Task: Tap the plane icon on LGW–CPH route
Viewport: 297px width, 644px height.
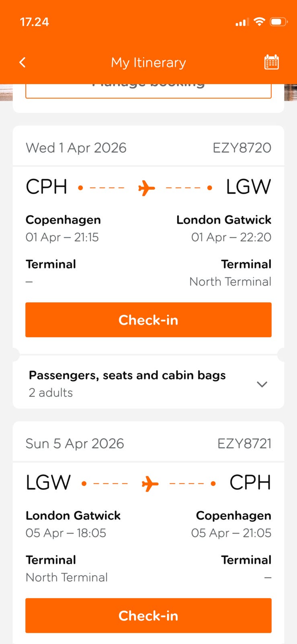Action: (x=150, y=483)
